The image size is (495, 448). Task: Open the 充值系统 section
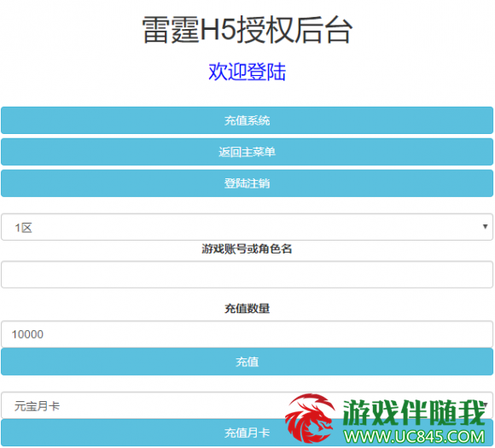[247, 120]
